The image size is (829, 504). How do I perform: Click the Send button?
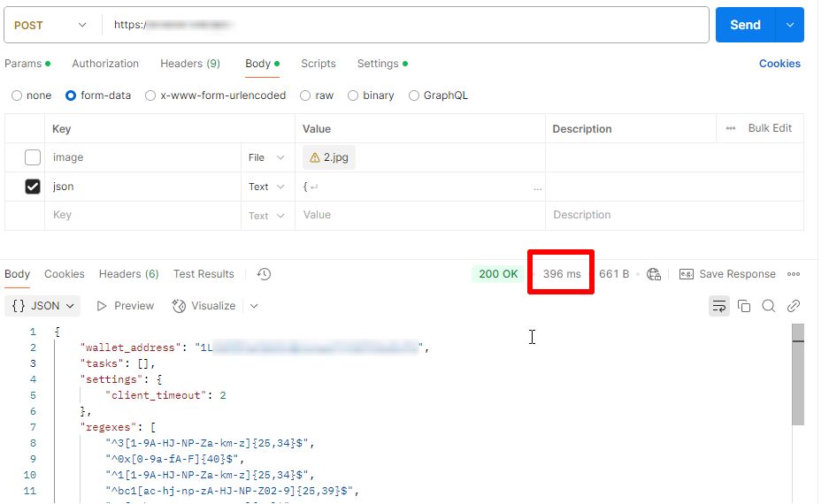[x=746, y=25]
